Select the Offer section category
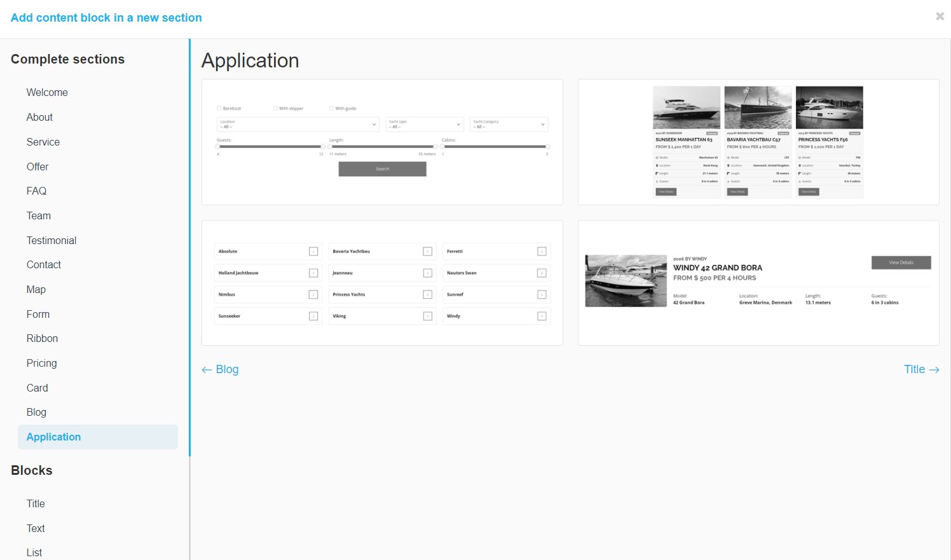Viewport: 951px width, 560px height. (x=38, y=167)
